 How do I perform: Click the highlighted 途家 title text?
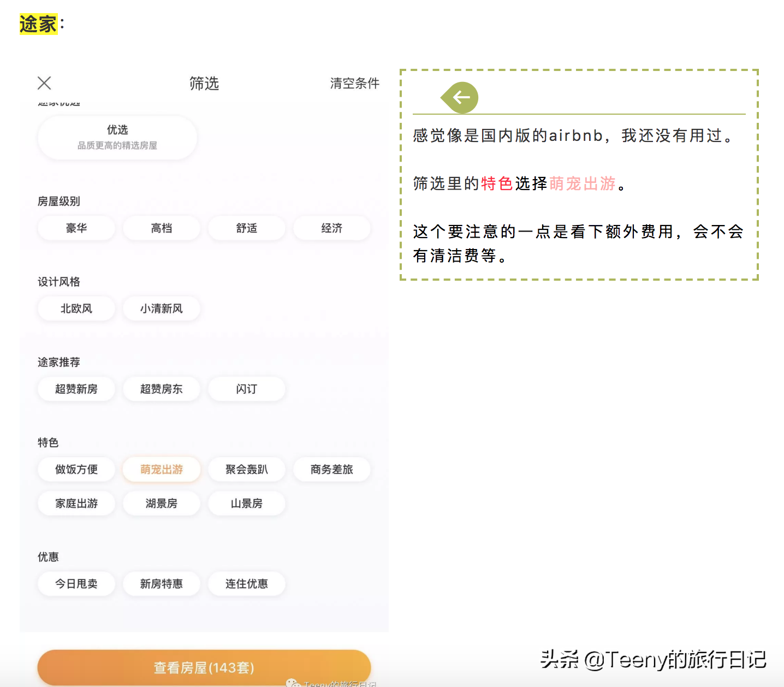[x=38, y=24]
